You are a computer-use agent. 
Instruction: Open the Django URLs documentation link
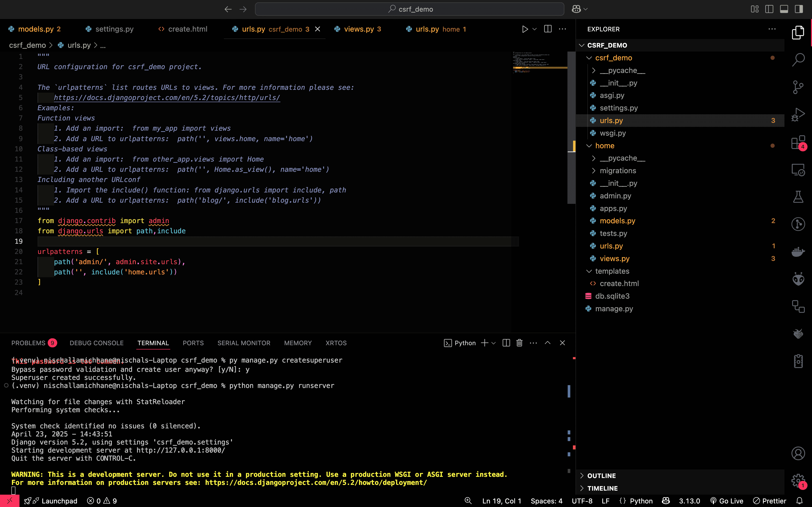click(167, 98)
